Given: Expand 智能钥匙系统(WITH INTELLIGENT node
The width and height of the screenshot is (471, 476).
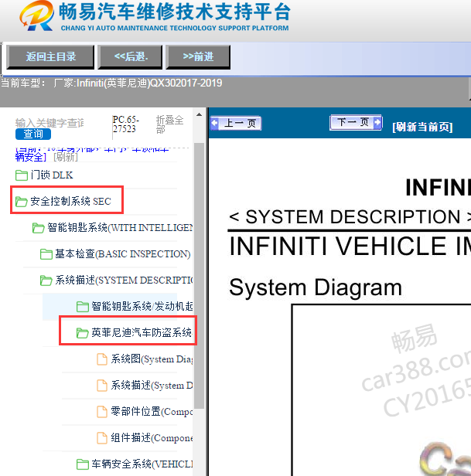Looking at the screenshot, I should (x=120, y=228).
